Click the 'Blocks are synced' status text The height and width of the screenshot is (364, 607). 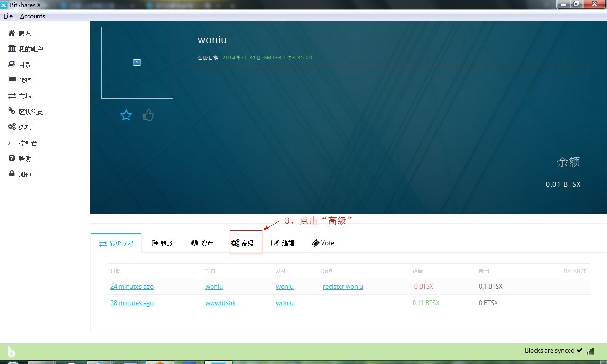550,351
